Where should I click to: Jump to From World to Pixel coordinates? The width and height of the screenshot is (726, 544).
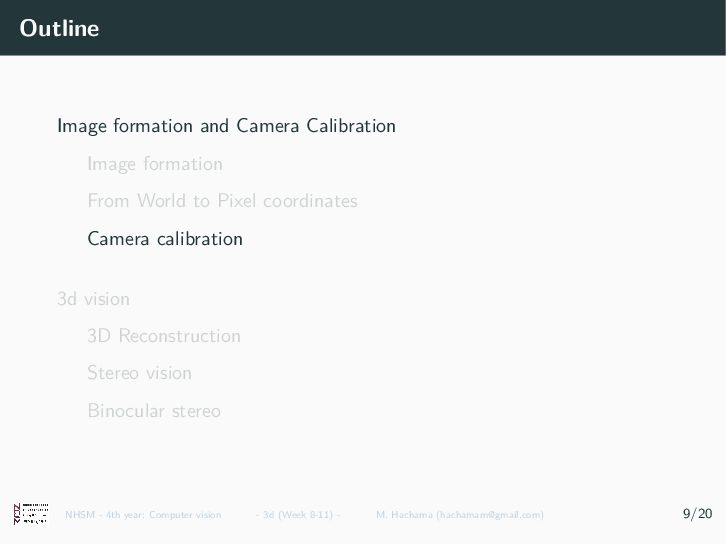tap(222, 201)
